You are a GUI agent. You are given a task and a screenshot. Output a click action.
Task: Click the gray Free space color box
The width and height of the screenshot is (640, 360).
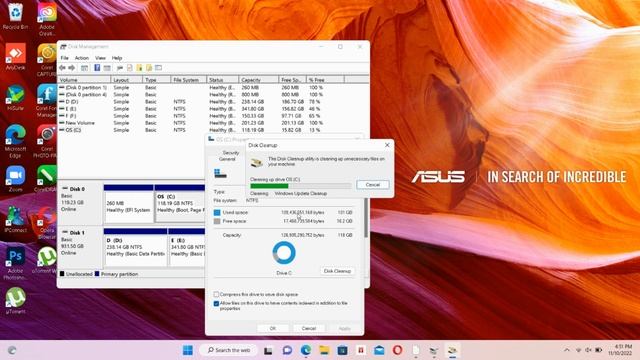217,221
